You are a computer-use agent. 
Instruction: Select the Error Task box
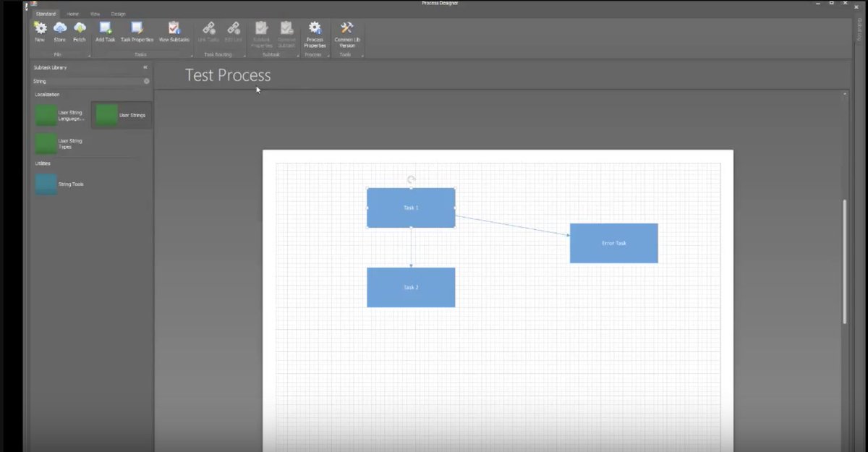tap(614, 243)
